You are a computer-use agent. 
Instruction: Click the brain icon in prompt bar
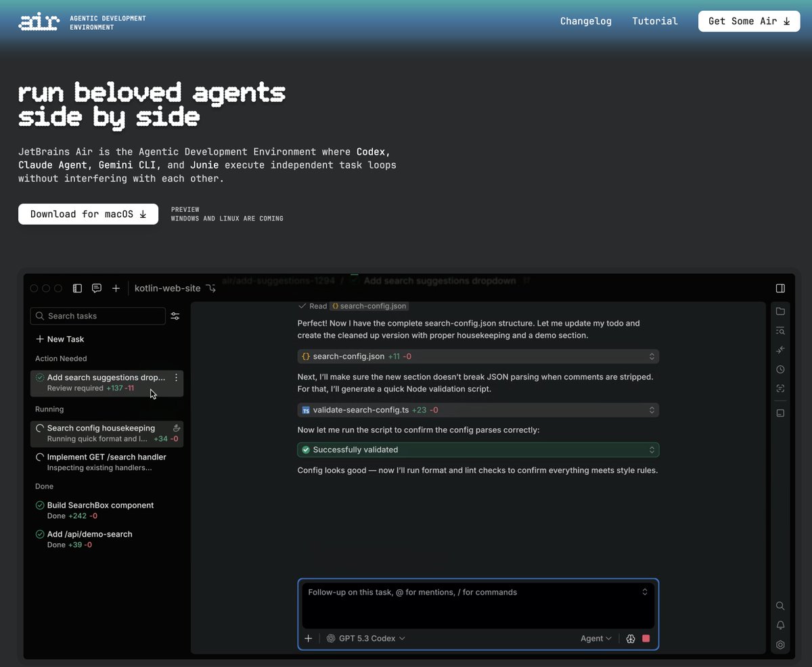click(x=631, y=639)
